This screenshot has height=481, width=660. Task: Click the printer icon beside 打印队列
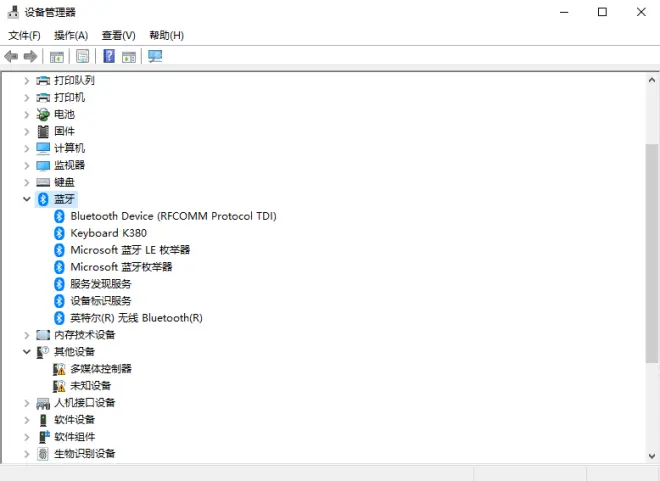43,80
